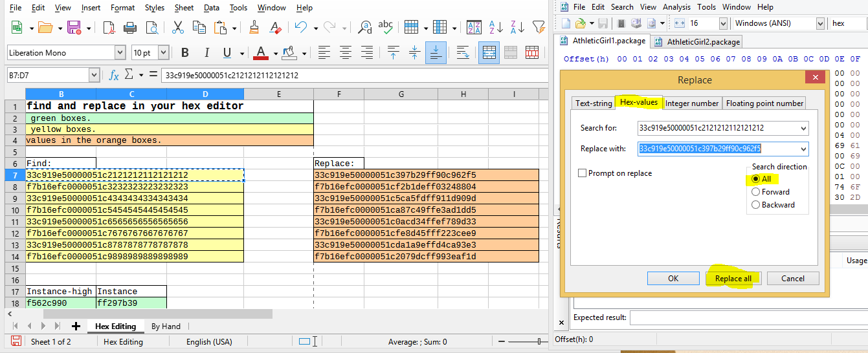The width and height of the screenshot is (868, 353).
Task: Center text horizontally in Calc
Action: pyautogui.click(x=346, y=53)
